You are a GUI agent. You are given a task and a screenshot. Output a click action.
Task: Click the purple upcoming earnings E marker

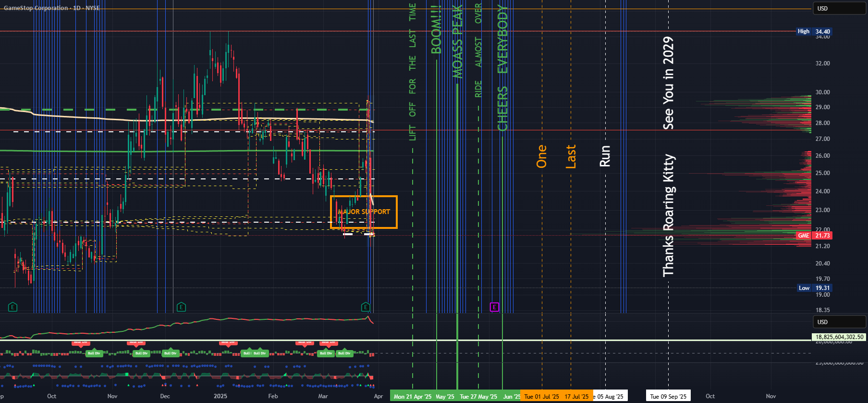(x=494, y=307)
